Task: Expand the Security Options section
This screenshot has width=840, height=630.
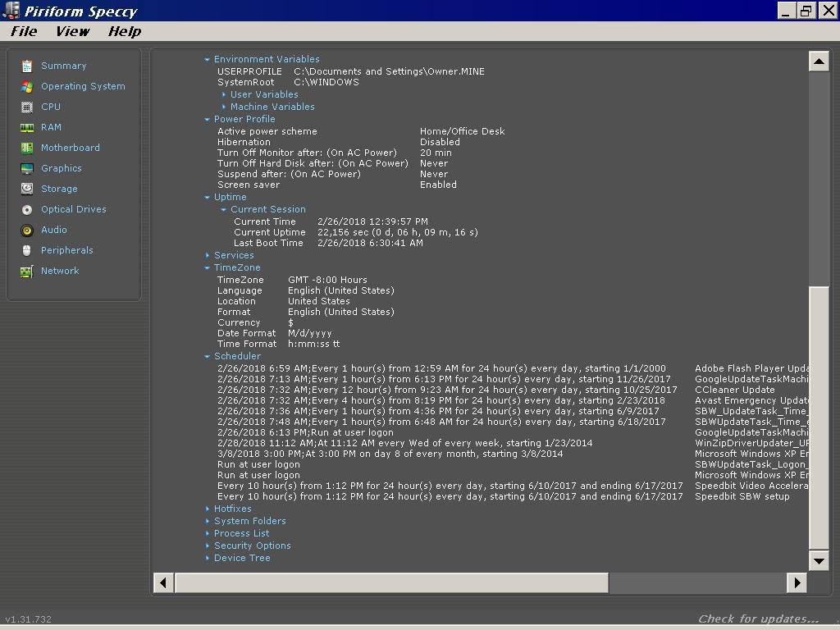Action: pos(207,546)
